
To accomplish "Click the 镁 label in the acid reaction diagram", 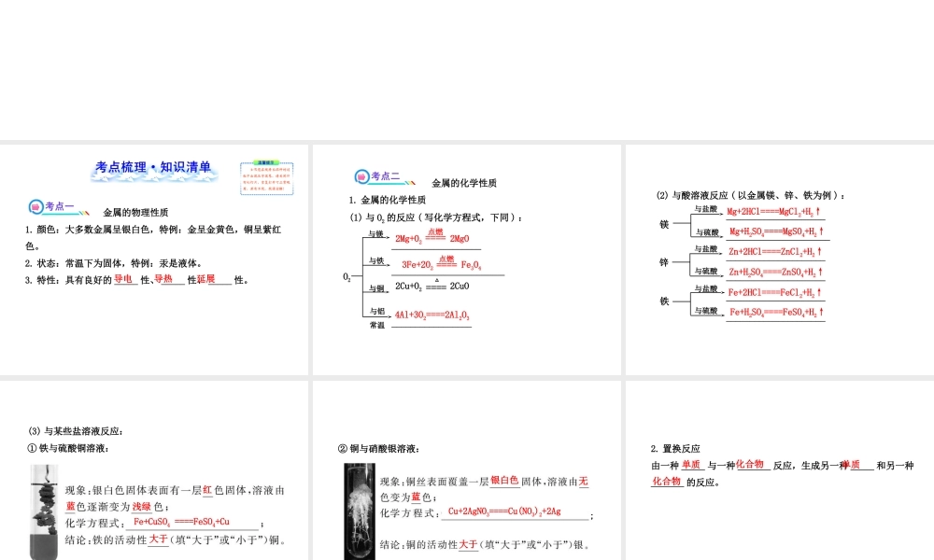I will point(664,224).
